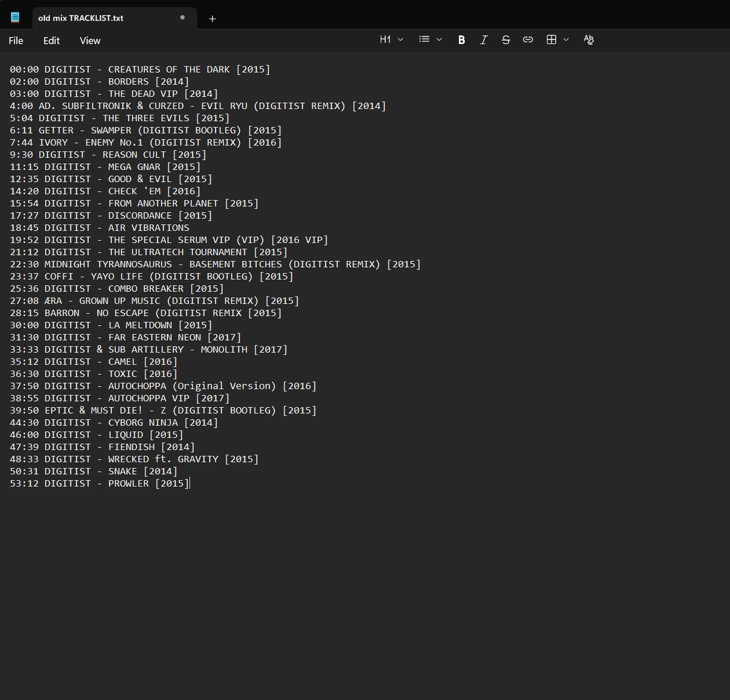
Task: Apply strikethrough formatting
Action: 506,40
